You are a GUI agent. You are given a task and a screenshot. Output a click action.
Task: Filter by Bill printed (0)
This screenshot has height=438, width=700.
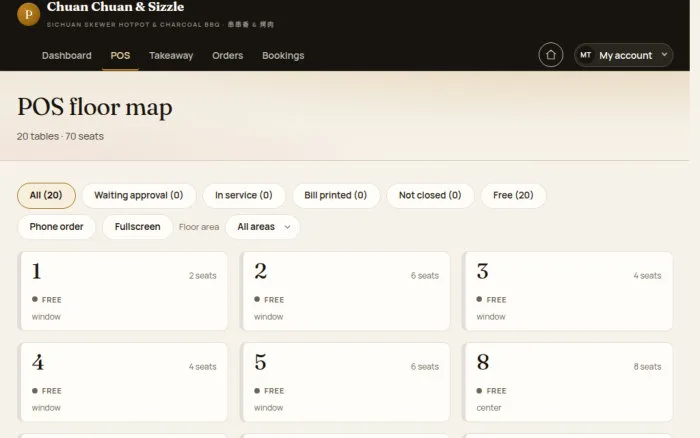point(335,195)
